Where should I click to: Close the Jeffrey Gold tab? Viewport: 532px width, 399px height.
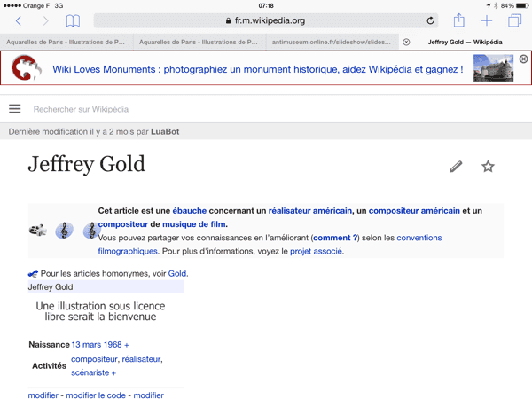point(406,42)
